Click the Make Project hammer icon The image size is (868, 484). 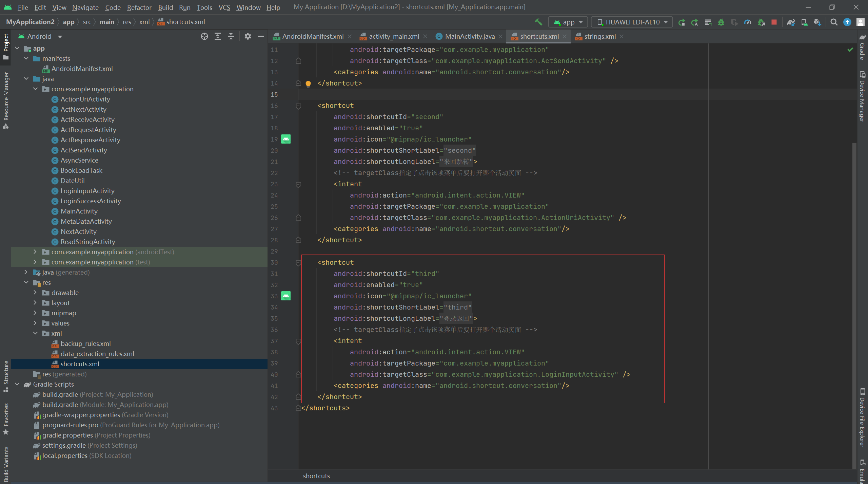538,22
